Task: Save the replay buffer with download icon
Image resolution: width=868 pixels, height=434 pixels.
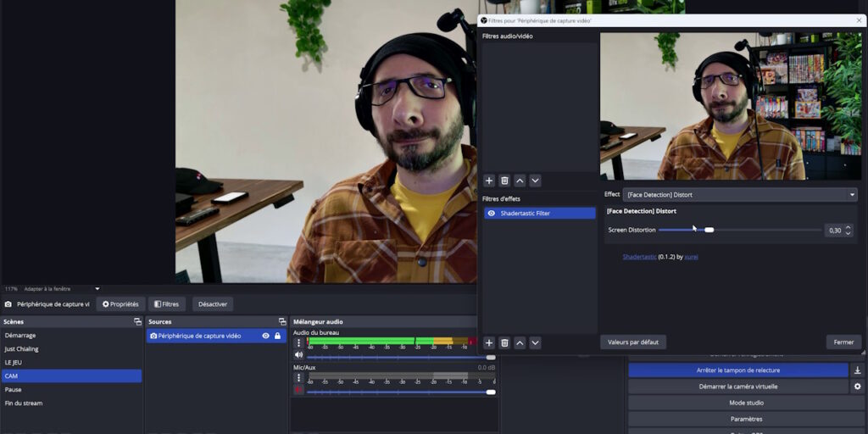Action: pos(858,370)
